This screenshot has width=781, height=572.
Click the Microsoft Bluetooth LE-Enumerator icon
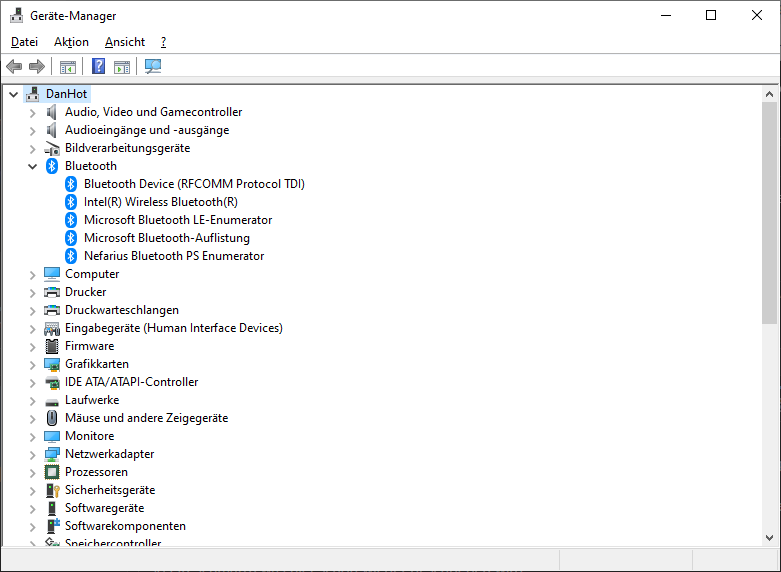[71, 220]
